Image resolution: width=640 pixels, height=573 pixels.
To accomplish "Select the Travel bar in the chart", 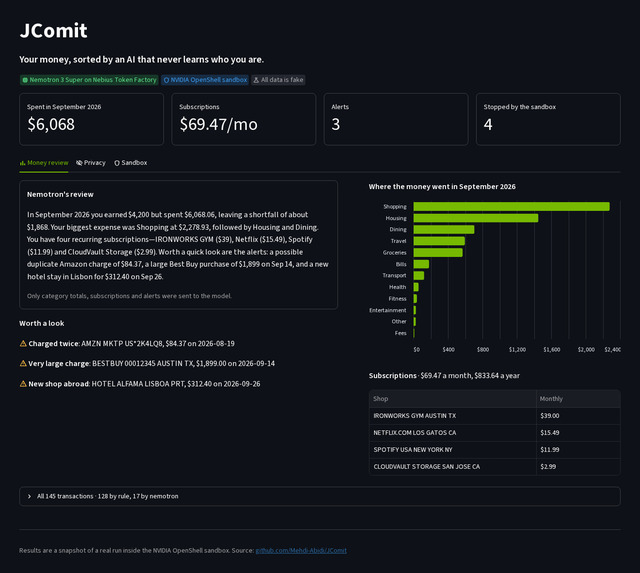I will tap(439, 241).
